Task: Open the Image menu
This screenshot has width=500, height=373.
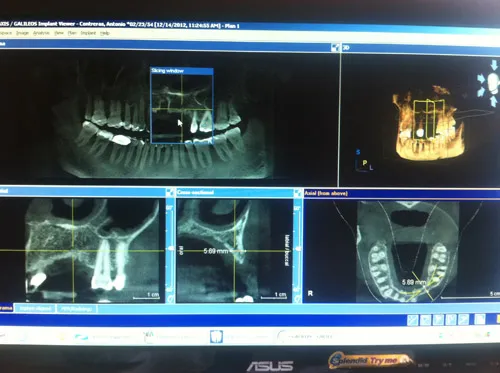Action: point(22,33)
